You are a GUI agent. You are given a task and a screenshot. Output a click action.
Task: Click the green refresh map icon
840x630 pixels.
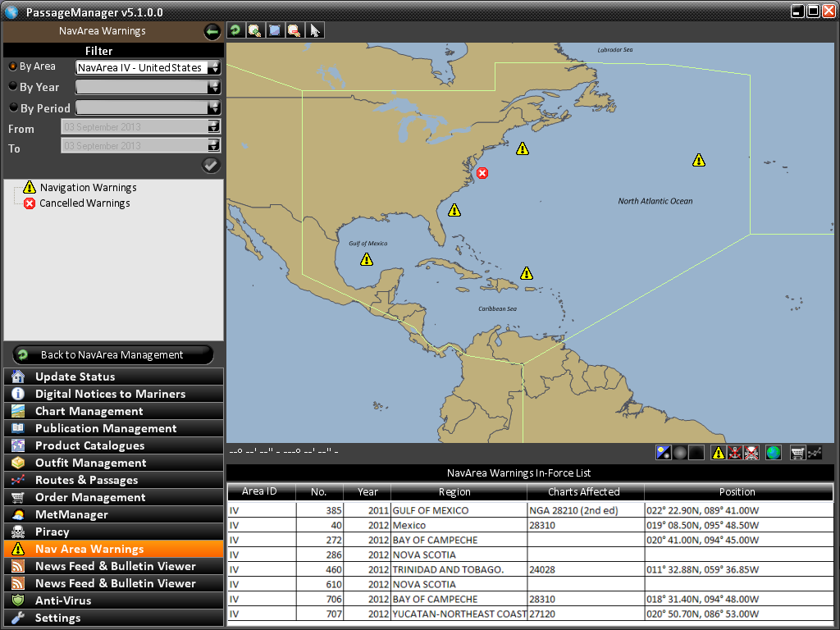[235, 30]
